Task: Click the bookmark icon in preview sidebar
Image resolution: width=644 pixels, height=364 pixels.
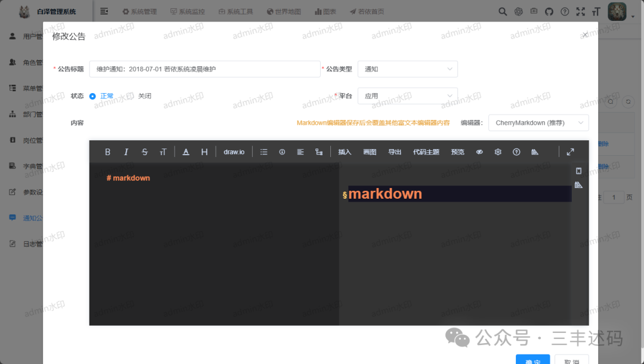Action: (578, 171)
